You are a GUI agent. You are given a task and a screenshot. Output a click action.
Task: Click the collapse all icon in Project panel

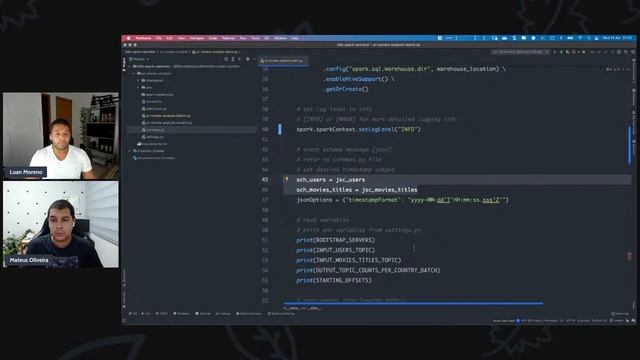tap(239, 59)
